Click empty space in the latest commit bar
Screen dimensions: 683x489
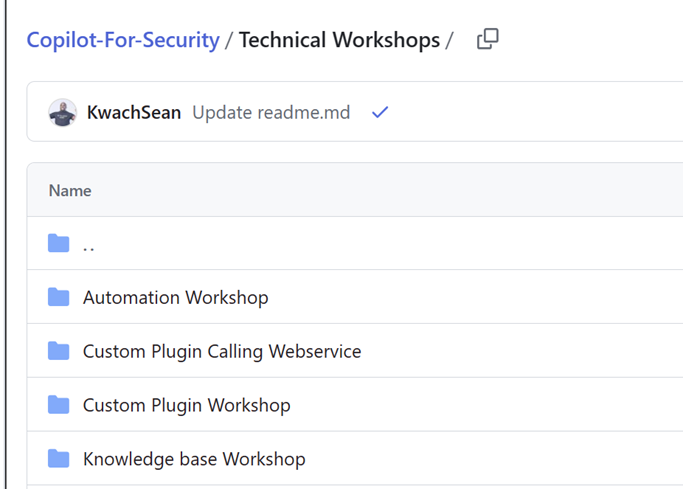coord(530,113)
